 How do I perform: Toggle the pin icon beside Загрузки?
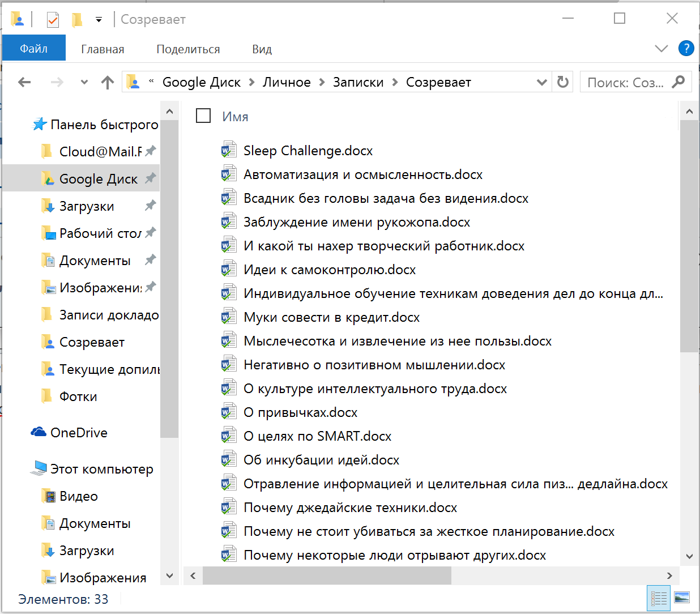[x=150, y=206]
